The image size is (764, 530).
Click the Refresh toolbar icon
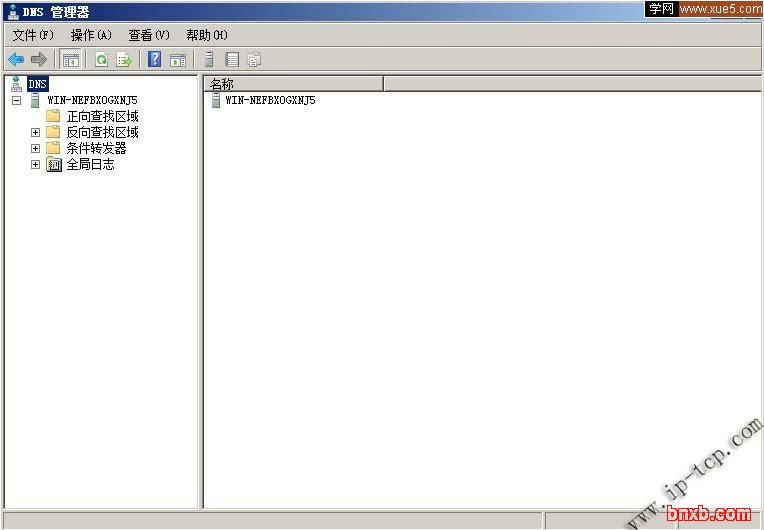click(101, 60)
